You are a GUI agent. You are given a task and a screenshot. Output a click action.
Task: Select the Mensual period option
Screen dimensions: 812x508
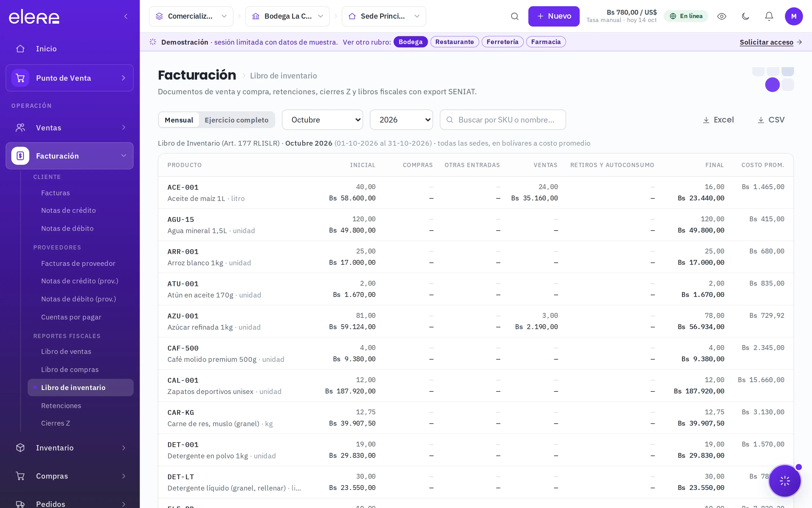[179, 120]
